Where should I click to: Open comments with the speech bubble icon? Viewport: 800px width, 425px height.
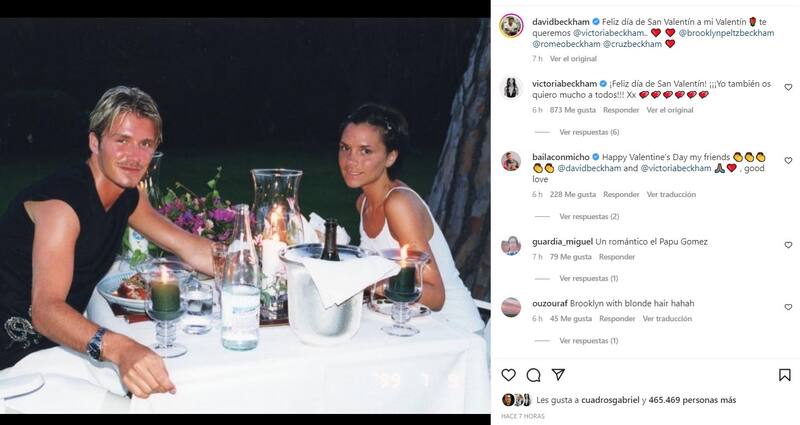[534, 375]
